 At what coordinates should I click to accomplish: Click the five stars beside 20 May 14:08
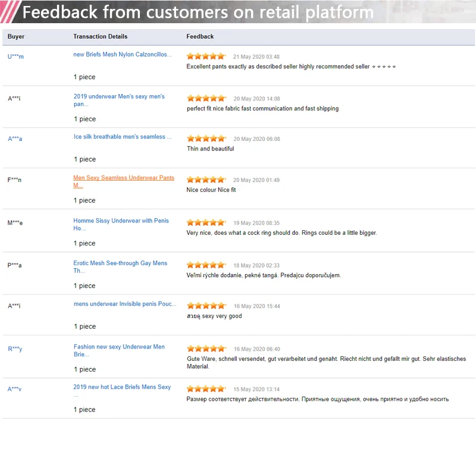206,98
